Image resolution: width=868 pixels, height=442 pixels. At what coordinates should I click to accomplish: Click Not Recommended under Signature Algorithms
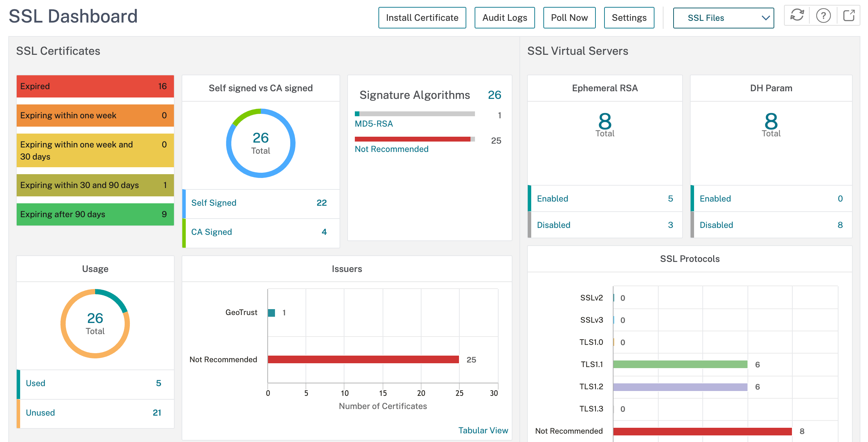click(x=391, y=149)
